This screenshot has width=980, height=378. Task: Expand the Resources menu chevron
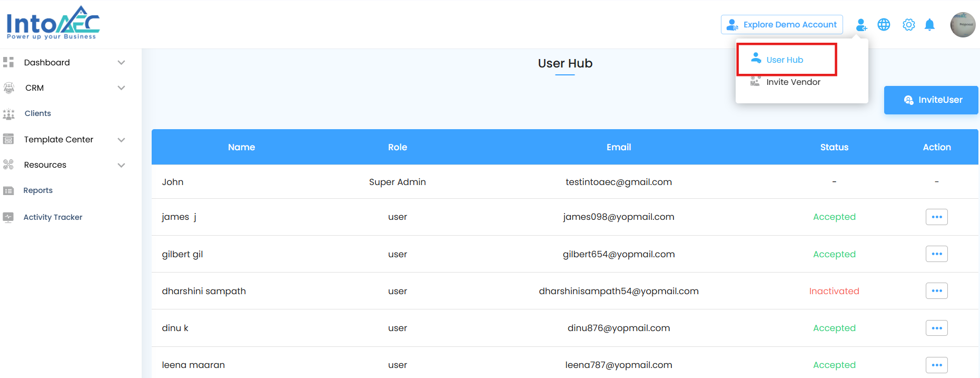click(x=121, y=165)
